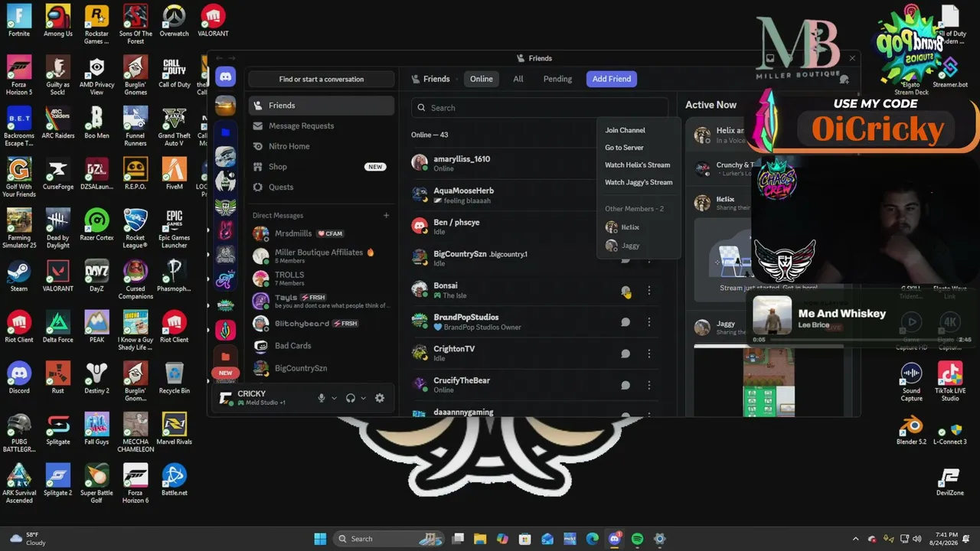The image size is (980, 551).
Task: Open the TROLLS group chat
Action: pos(322,279)
